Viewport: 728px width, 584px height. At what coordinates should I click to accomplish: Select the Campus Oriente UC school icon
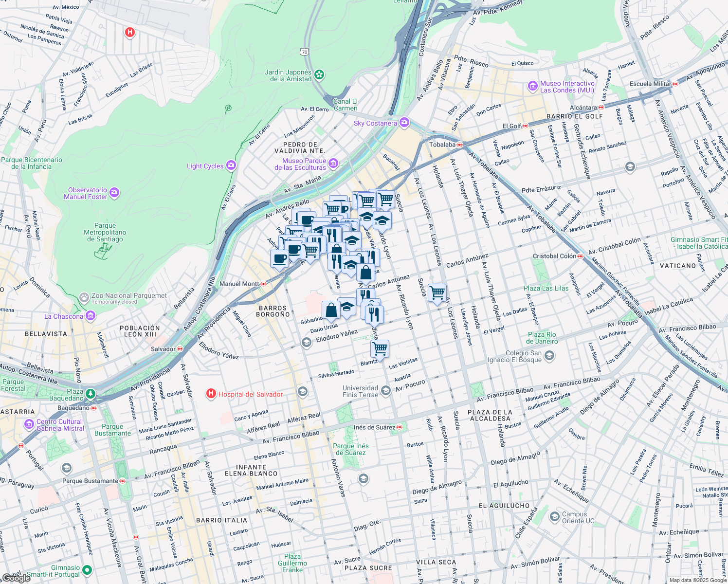tap(554, 517)
